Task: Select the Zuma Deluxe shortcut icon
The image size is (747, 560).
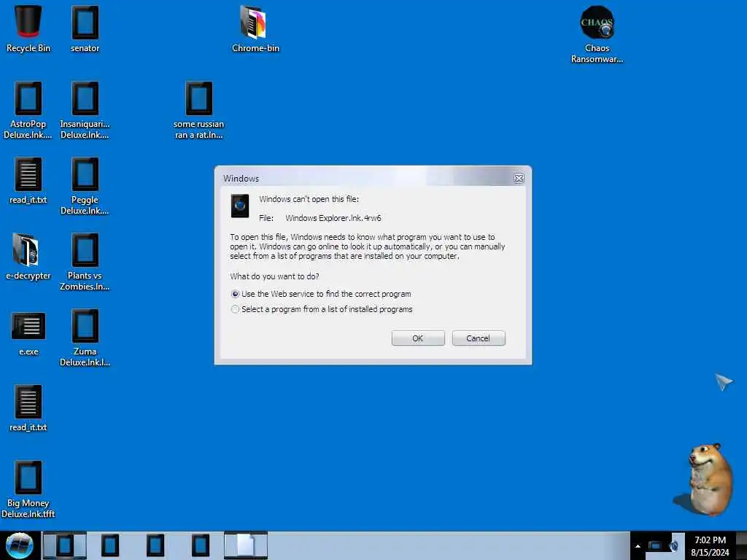Action: pyautogui.click(x=85, y=338)
